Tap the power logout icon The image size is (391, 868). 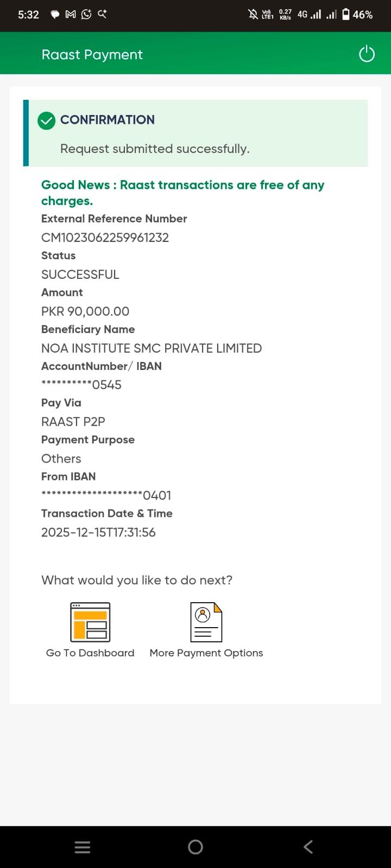pyautogui.click(x=367, y=54)
